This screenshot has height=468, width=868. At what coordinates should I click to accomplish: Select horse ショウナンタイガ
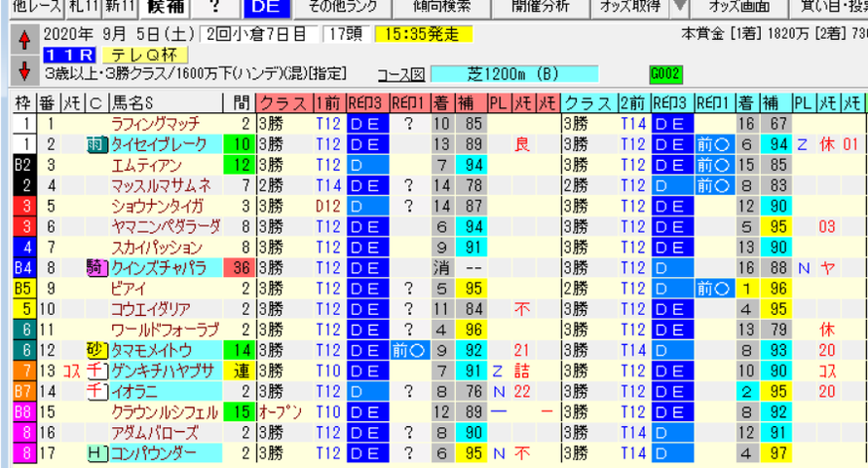pyautogui.click(x=157, y=206)
